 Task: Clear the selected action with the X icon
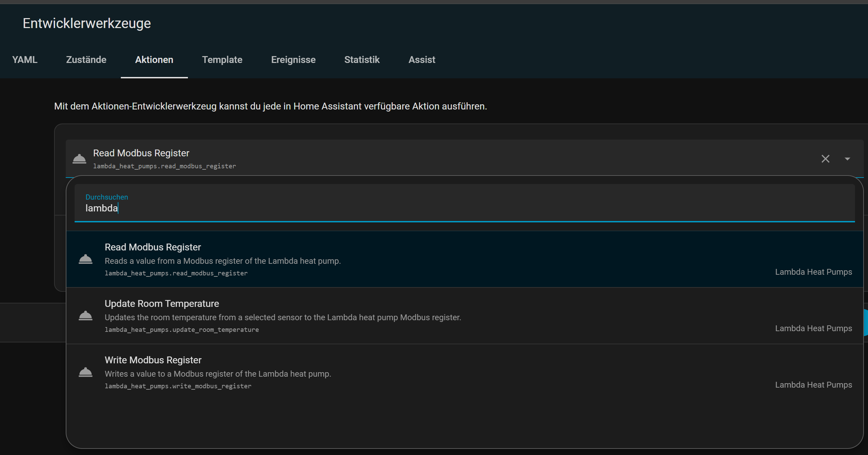tap(825, 159)
